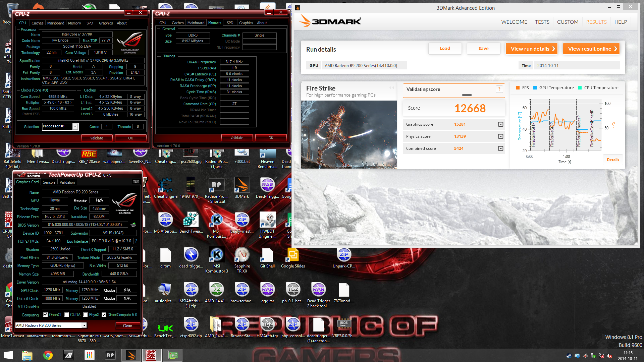
Task: Toggle PhysX checkbox in GPU-Z
Action: click(x=86, y=315)
